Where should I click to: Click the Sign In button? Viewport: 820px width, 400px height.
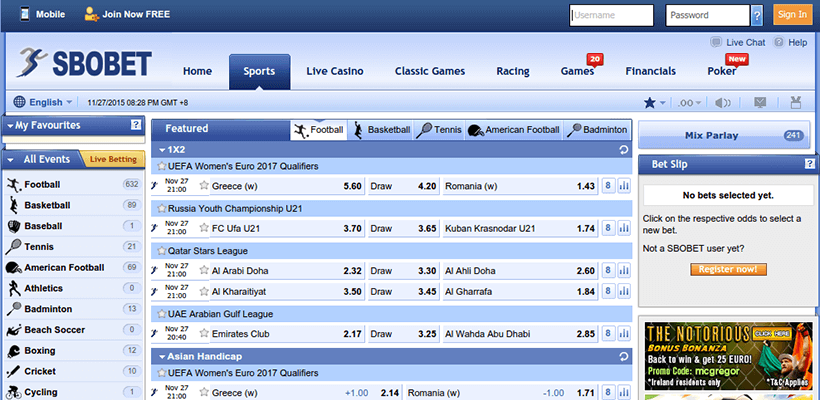[791, 15]
